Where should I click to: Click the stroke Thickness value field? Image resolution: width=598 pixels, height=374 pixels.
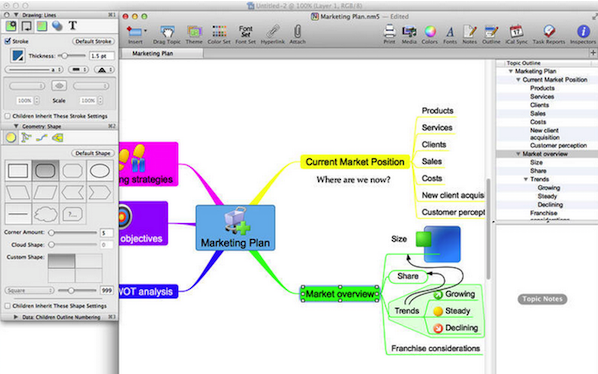tap(101, 56)
